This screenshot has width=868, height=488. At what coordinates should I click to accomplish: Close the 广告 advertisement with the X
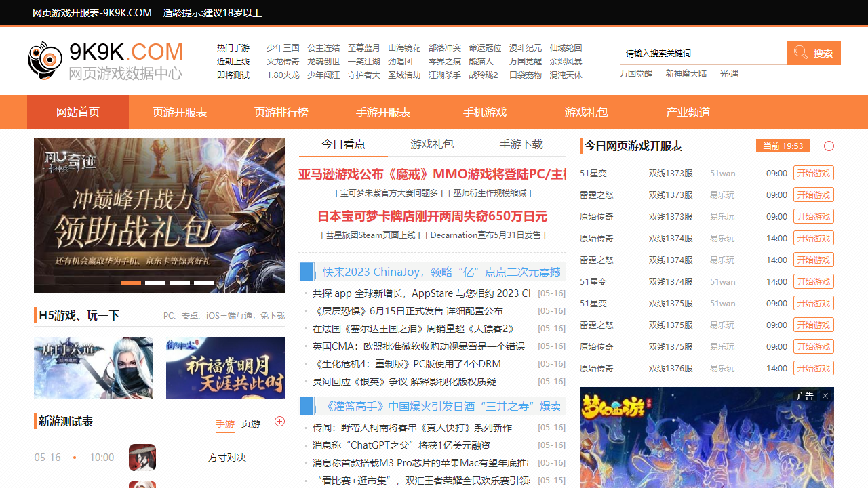click(825, 396)
